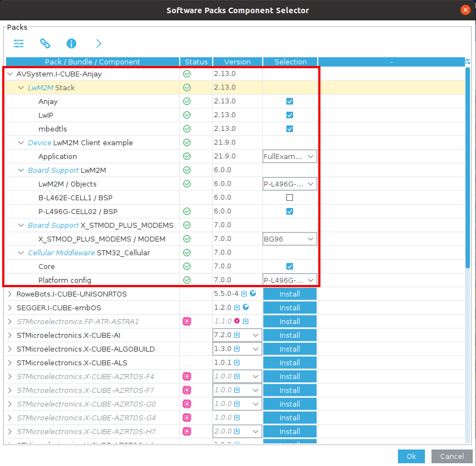
Task: Enable the B-L462E-CELL1 / BSP checkbox
Action: click(x=290, y=198)
